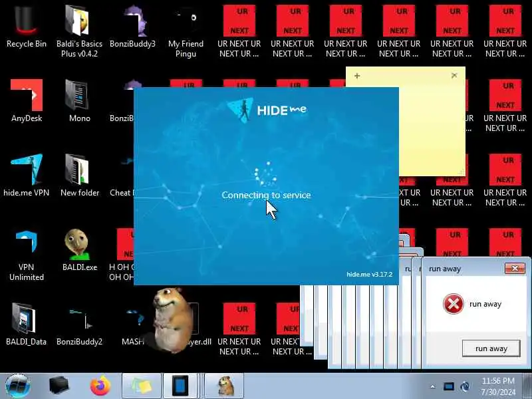The width and height of the screenshot is (532, 399).
Task: Select the VPN Unlimited shortcut
Action: (26, 255)
